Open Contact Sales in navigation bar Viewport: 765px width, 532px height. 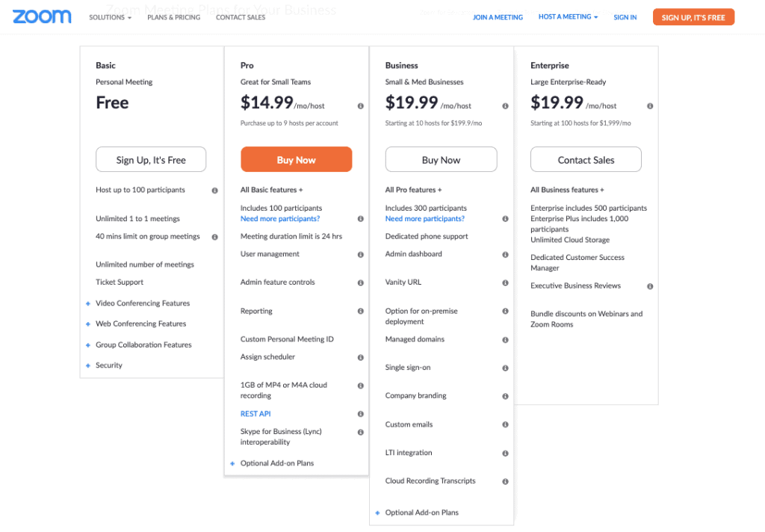[x=241, y=18]
